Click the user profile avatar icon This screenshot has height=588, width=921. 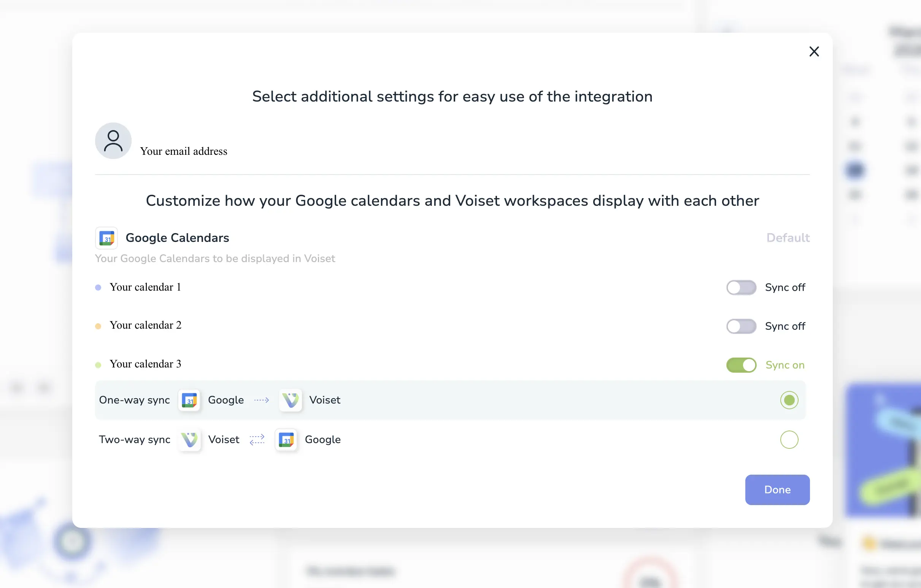113,141
